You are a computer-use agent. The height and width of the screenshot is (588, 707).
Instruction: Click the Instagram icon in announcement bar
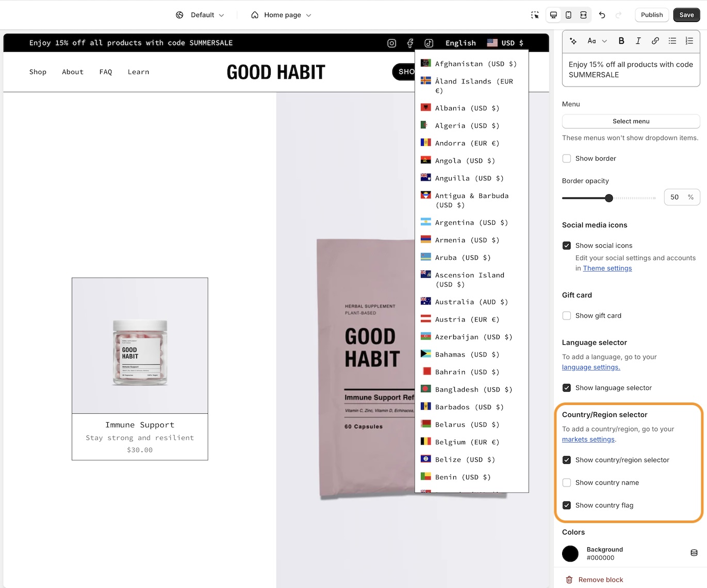click(392, 43)
